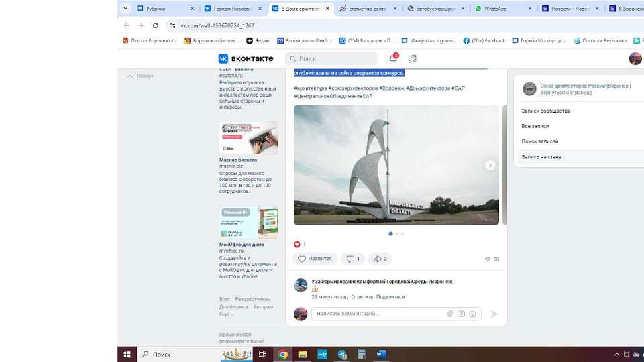Open the profile avatar menu in header
Image resolution: width=644 pixels, height=362 pixels.
point(635,59)
